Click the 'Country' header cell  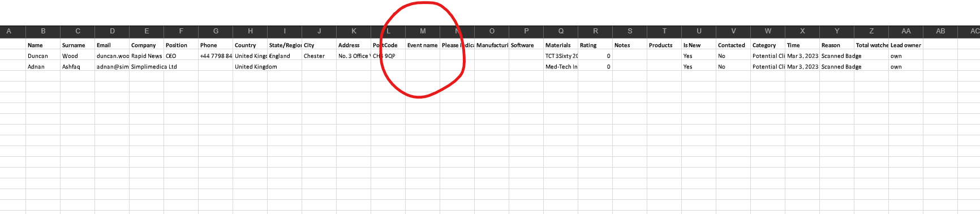pyautogui.click(x=250, y=45)
